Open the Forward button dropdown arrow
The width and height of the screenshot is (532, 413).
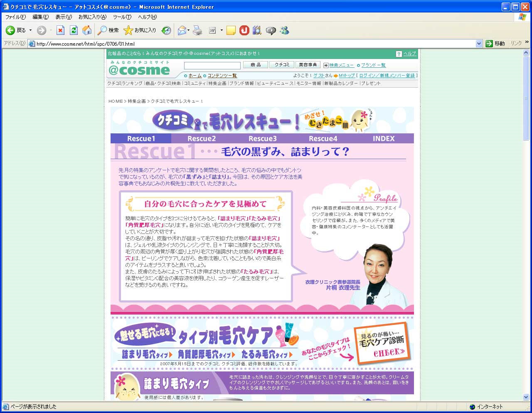click(x=51, y=30)
